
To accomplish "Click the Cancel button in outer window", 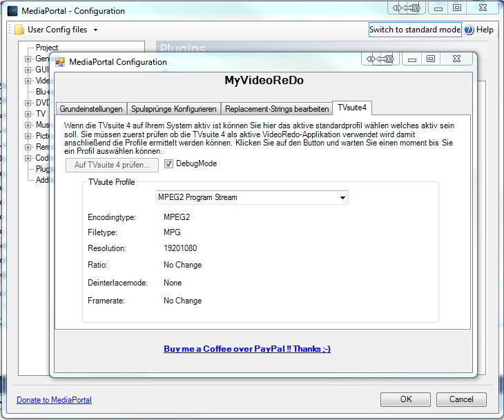I will point(461,399).
